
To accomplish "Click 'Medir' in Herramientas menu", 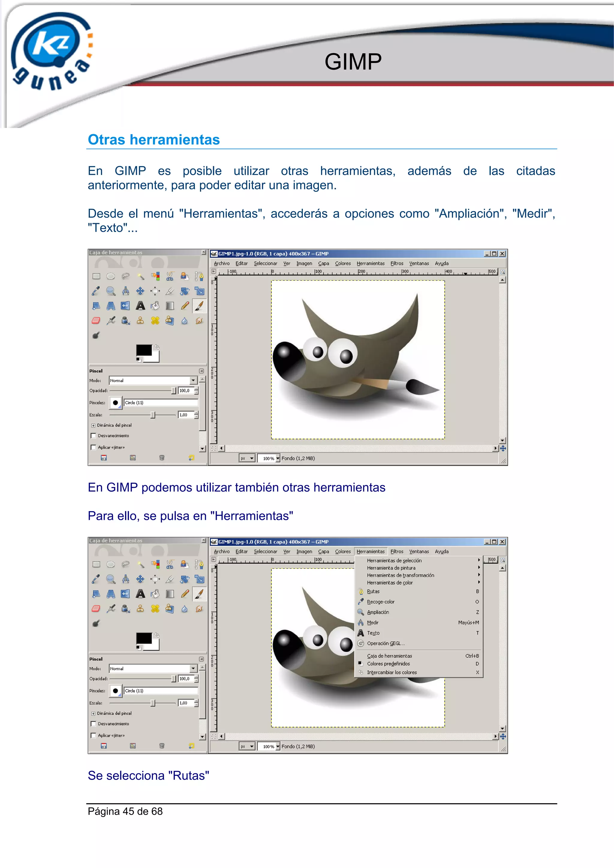I will (419, 622).
